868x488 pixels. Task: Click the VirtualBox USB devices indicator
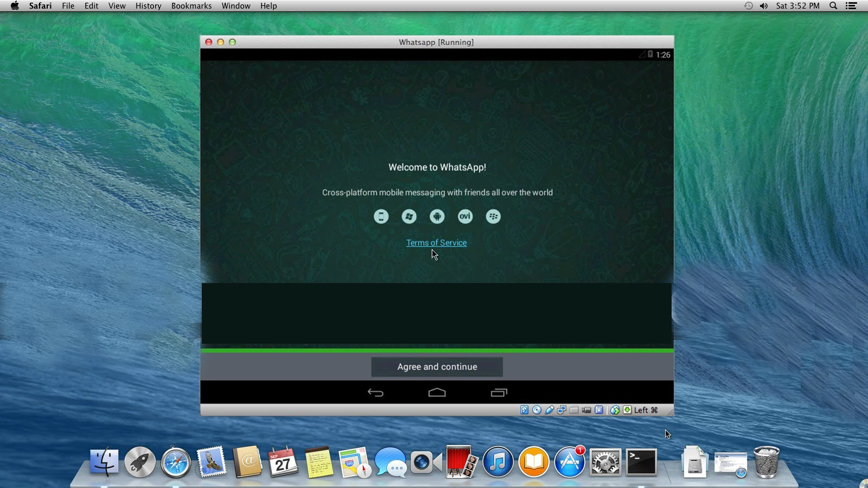(549, 410)
